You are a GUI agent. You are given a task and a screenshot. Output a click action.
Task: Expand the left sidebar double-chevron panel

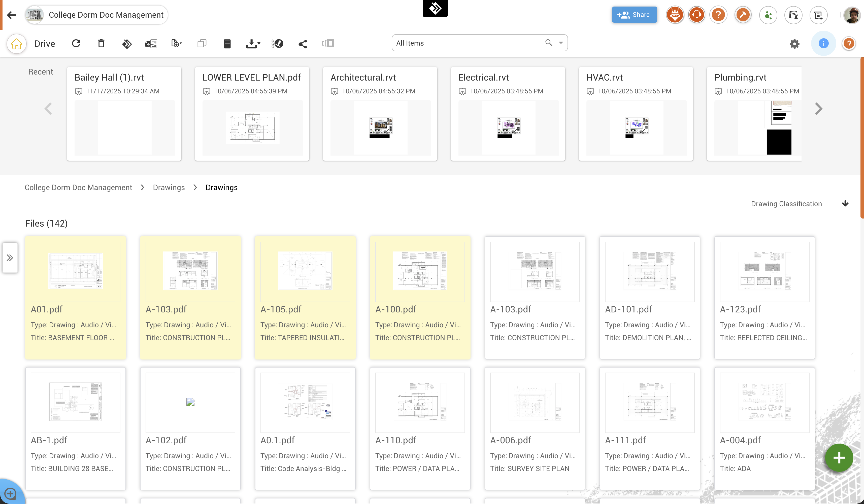coord(10,258)
